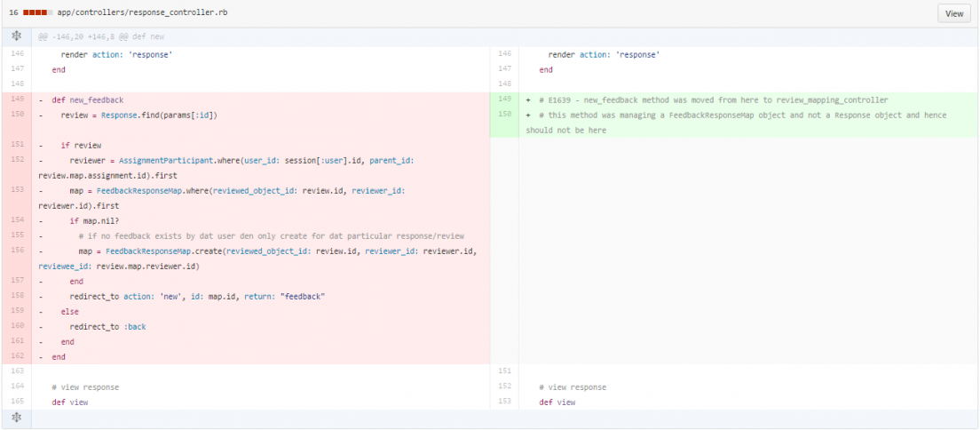
Task: Click removed line number 158
Action: click(x=17, y=296)
